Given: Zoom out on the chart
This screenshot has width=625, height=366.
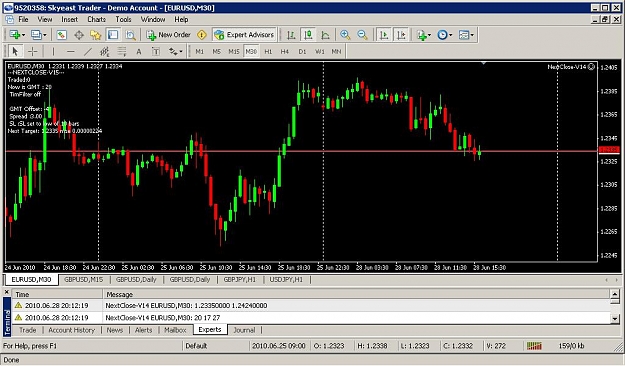Looking at the screenshot, I should (362, 35).
